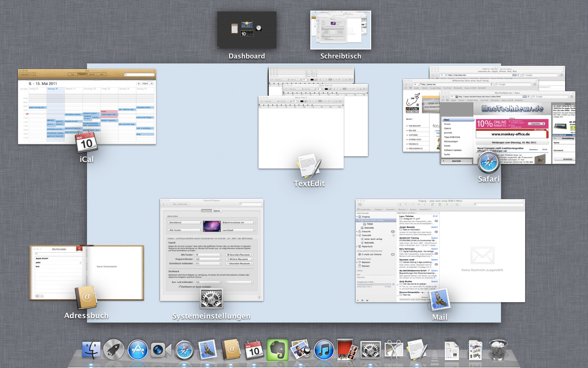The image size is (588, 368).
Task: Click Alle einblenden button in Systemeinstellungen
Action: pyautogui.click(x=180, y=204)
